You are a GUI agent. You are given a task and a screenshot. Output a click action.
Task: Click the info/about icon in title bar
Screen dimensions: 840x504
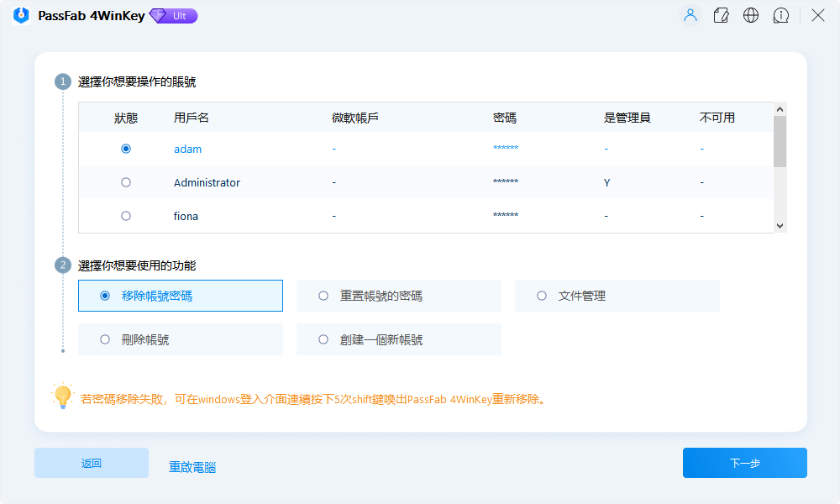pos(781,15)
